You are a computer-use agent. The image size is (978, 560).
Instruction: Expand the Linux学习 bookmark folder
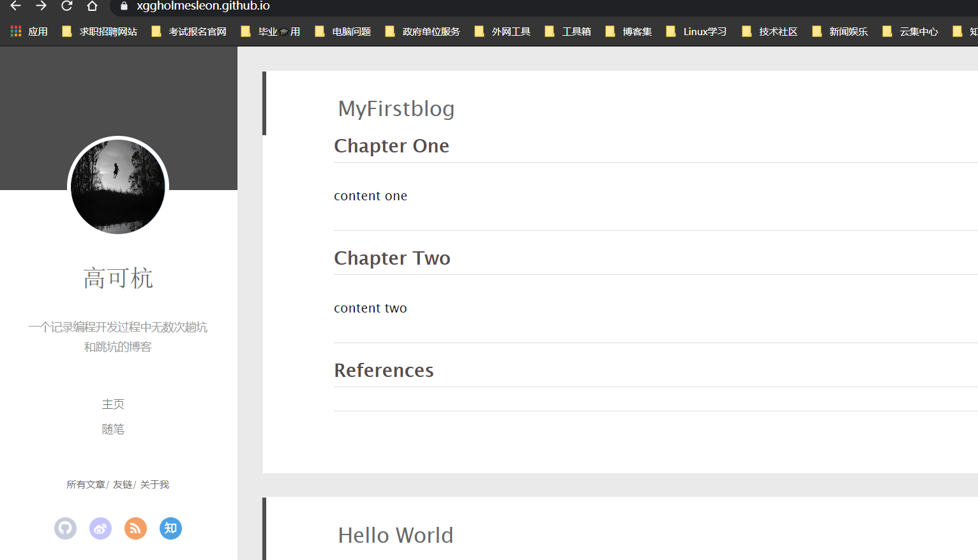[x=696, y=31]
